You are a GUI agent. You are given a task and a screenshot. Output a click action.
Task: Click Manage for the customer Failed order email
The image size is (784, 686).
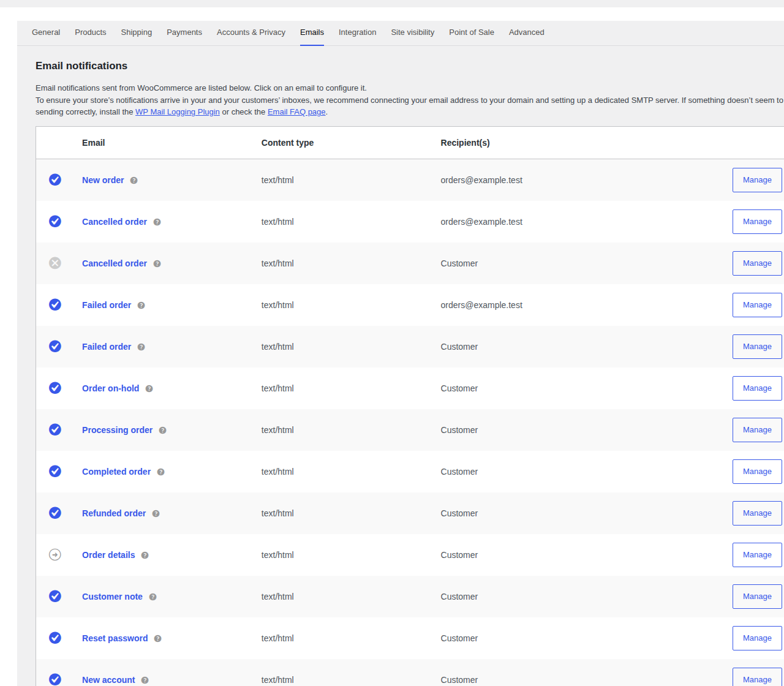click(757, 347)
